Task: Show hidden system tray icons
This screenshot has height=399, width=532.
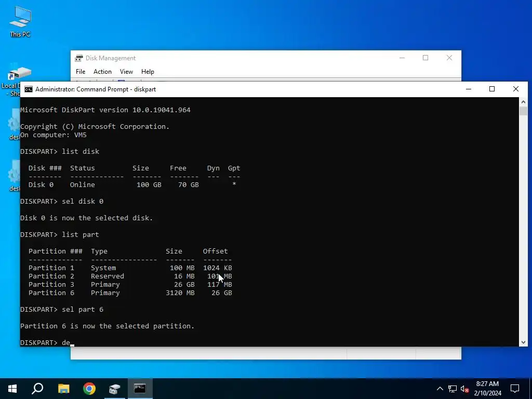Action: (440, 389)
